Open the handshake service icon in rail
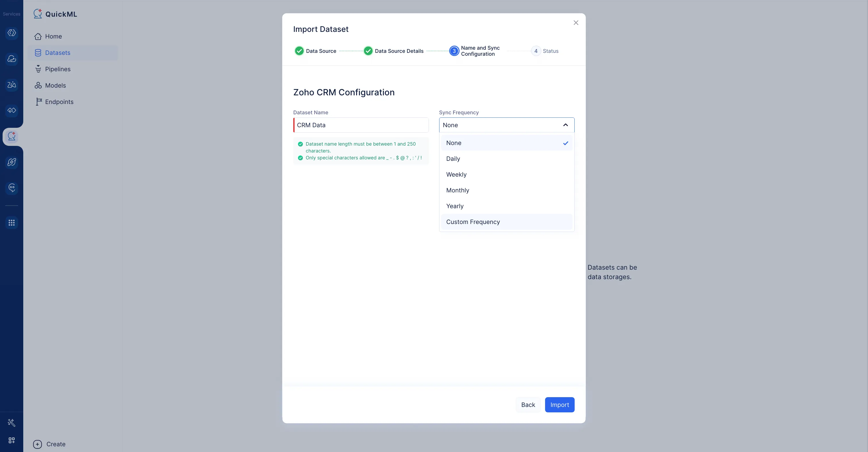868x452 pixels. coord(12,110)
